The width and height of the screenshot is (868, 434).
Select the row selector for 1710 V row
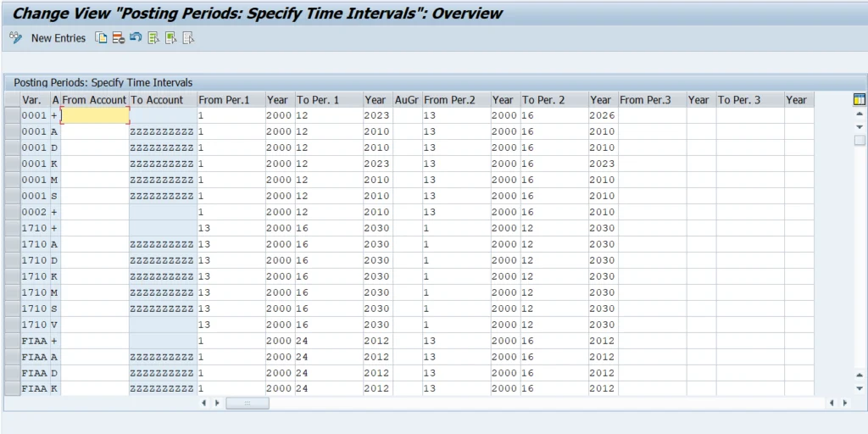(12, 325)
